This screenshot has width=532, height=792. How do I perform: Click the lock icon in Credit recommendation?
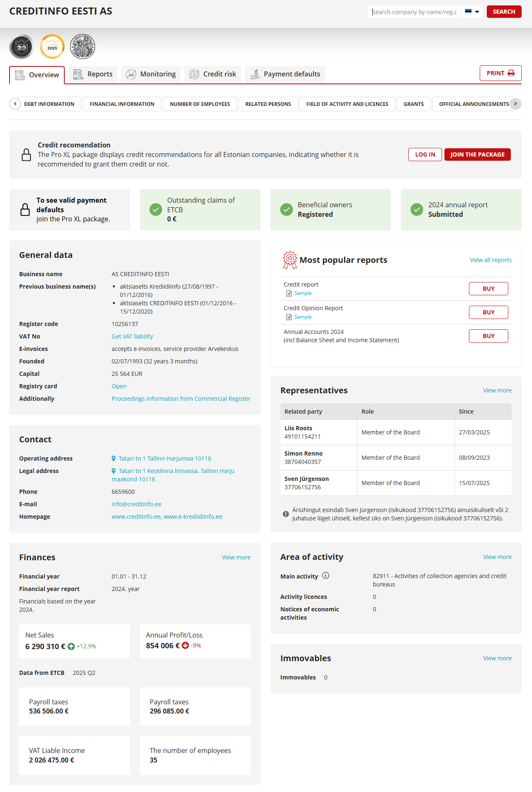pos(26,155)
